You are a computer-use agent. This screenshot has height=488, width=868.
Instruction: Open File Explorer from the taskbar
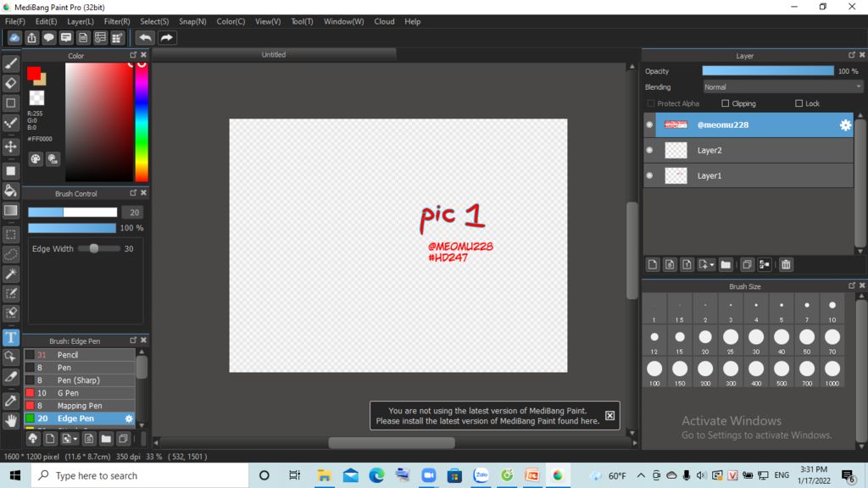point(324,475)
